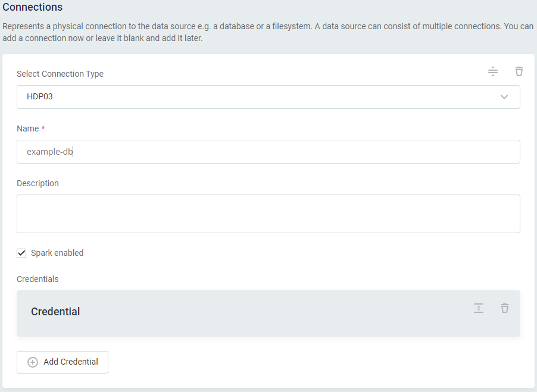Click the plus circle icon beside Add Credential
This screenshot has width=537, height=392.
[33, 362]
